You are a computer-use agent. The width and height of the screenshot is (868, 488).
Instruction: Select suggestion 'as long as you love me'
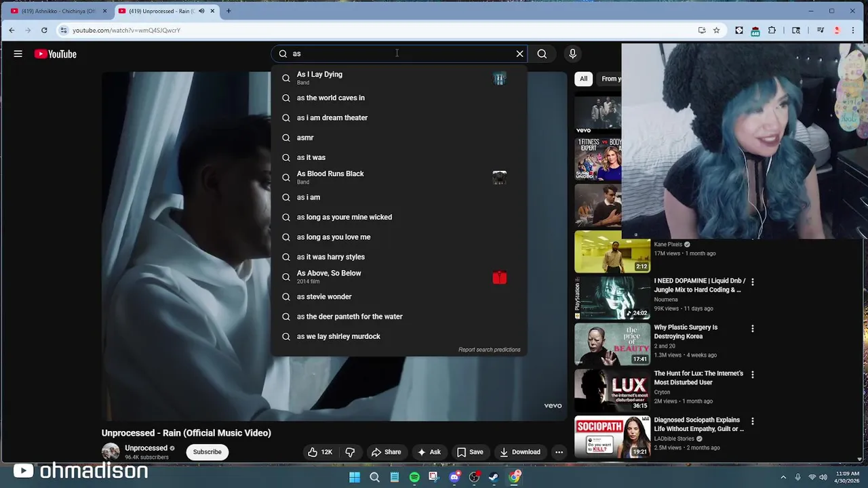399,237
